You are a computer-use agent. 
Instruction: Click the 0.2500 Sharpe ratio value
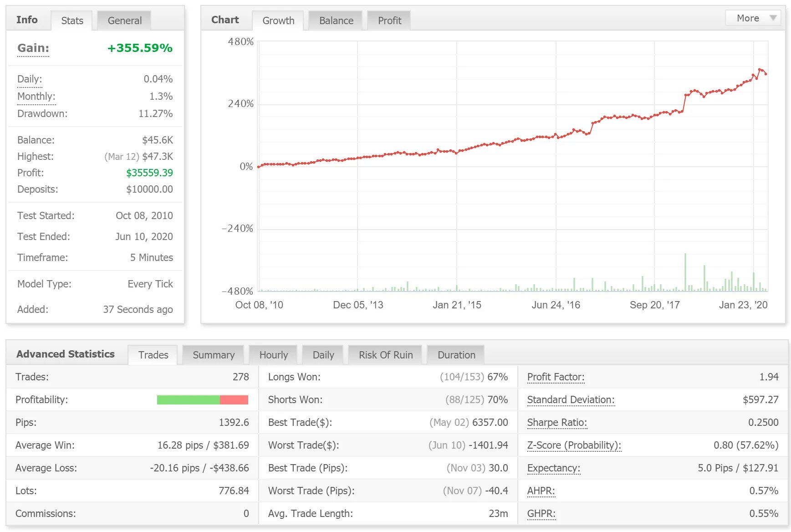click(763, 422)
